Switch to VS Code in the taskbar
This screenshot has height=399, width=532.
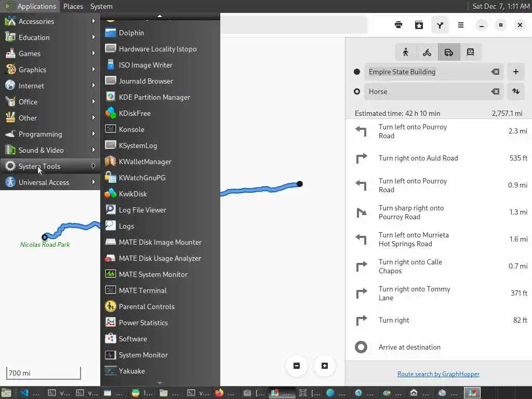click(x=29, y=393)
